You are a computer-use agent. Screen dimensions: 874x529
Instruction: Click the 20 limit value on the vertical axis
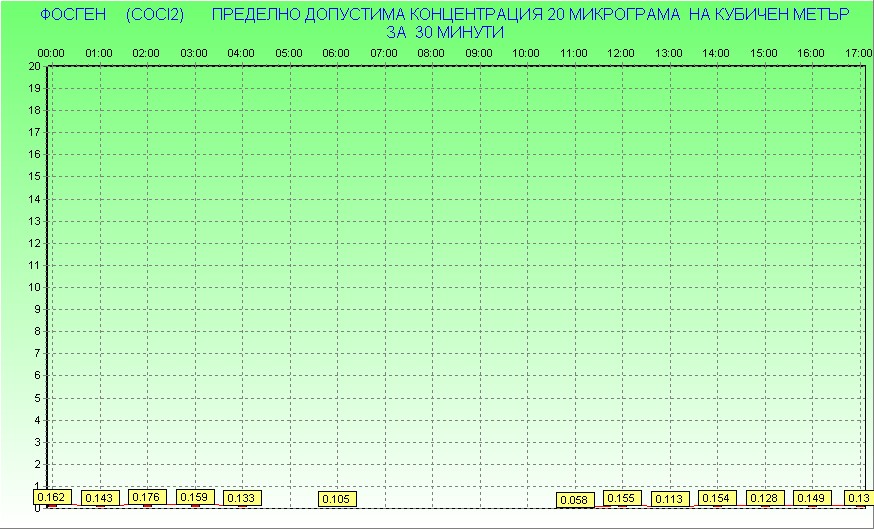(34, 66)
